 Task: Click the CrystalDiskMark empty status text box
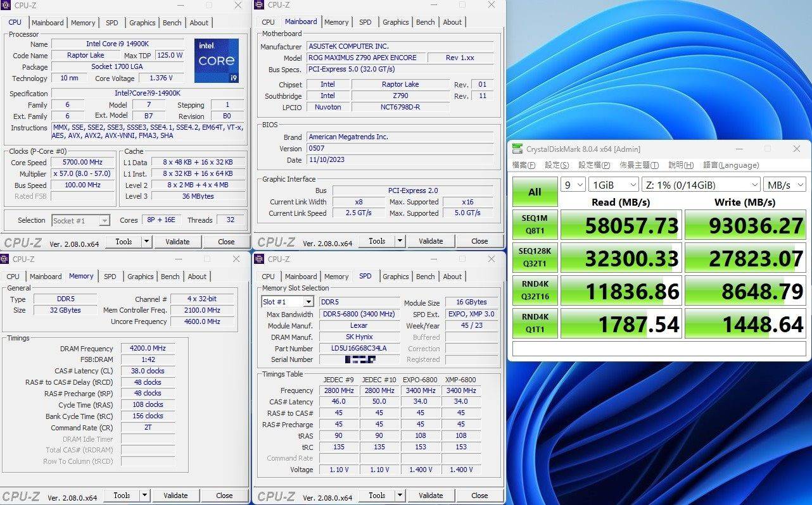pos(659,349)
